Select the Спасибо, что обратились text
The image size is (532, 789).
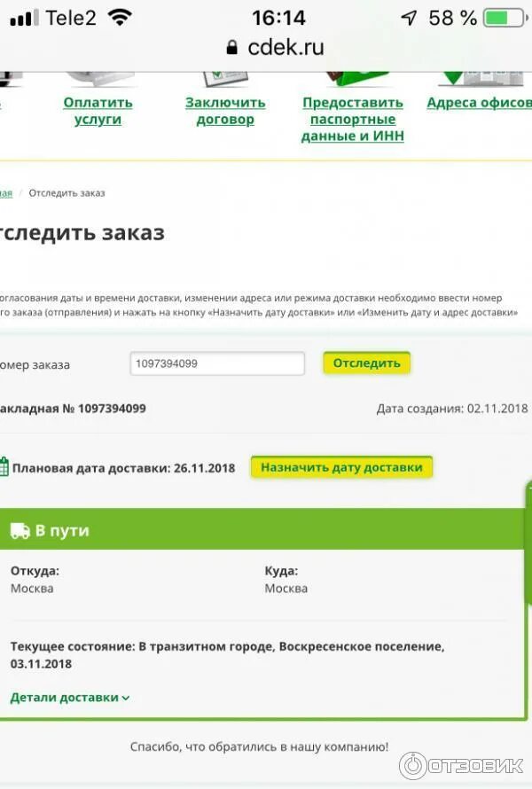click(x=259, y=746)
